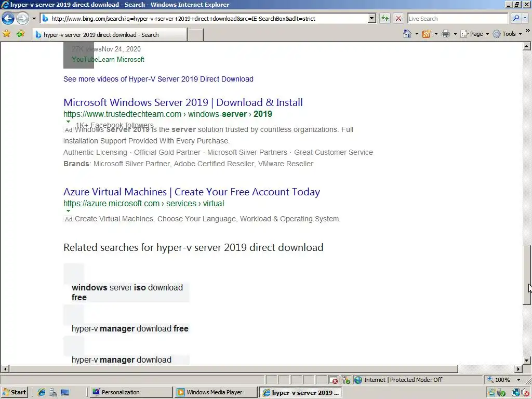Refresh the page with green arrows button
532x399 pixels.
click(x=385, y=18)
